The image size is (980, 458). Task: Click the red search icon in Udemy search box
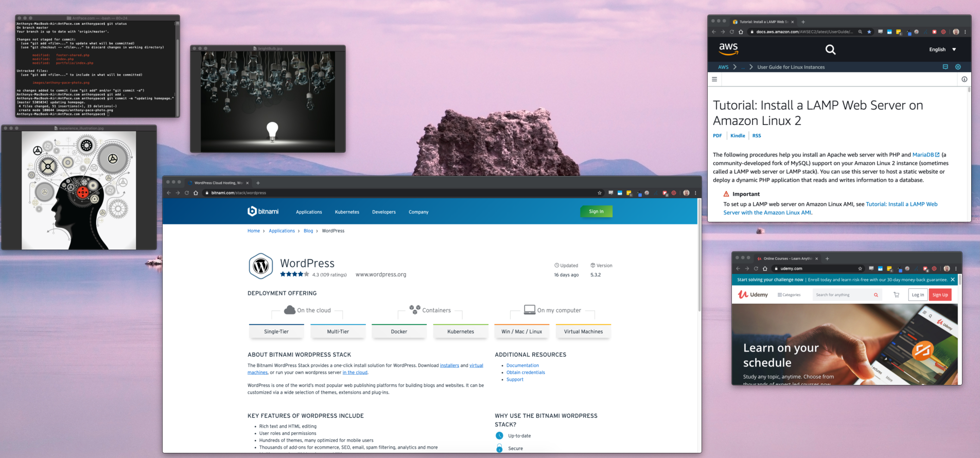tap(876, 295)
